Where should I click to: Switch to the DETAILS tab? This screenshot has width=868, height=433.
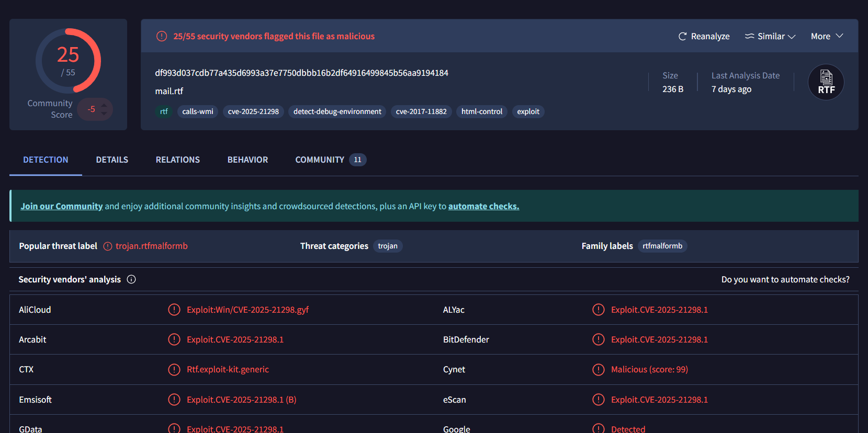pos(112,159)
